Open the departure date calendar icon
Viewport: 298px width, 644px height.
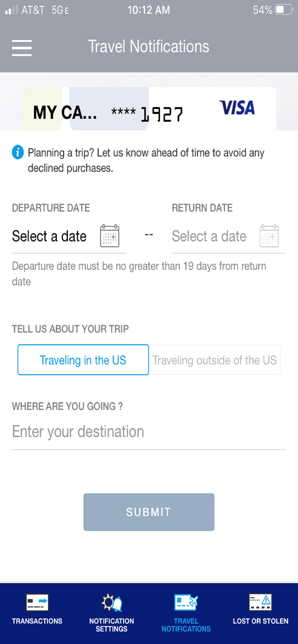(110, 236)
